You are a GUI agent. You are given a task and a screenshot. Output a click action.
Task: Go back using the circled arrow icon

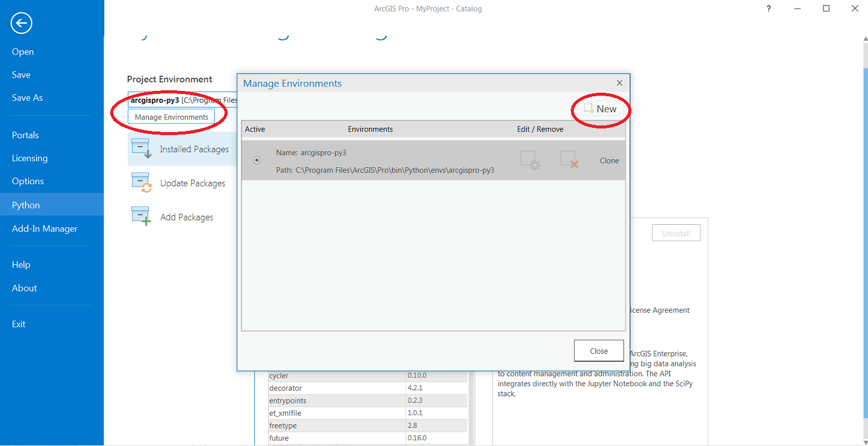21,23
